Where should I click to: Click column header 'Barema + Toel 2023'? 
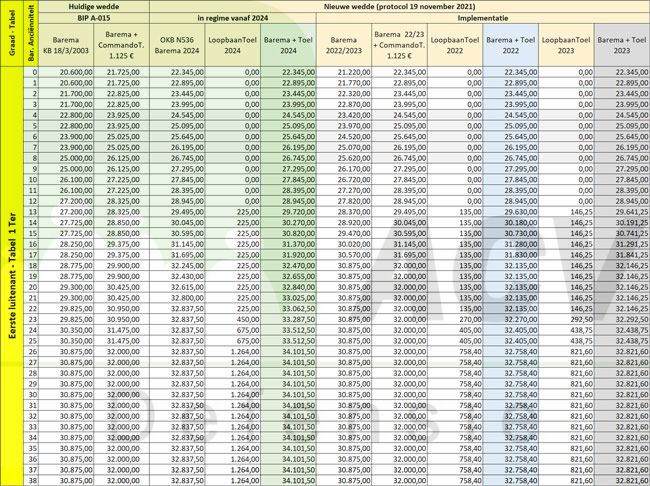pos(622,45)
